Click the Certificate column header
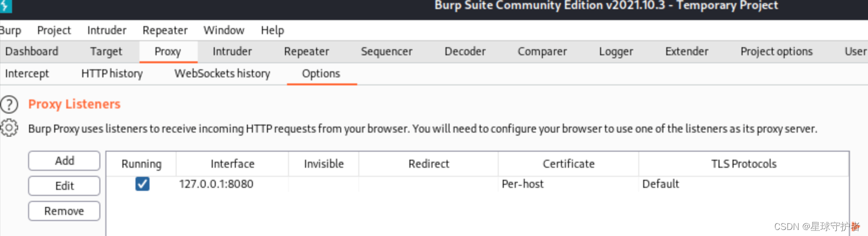The height and width of the screenshot is (236, 868). coord(568,164)
